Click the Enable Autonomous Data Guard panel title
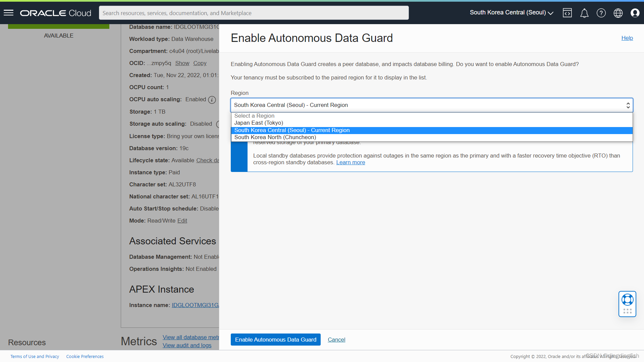 click(312, 38)
